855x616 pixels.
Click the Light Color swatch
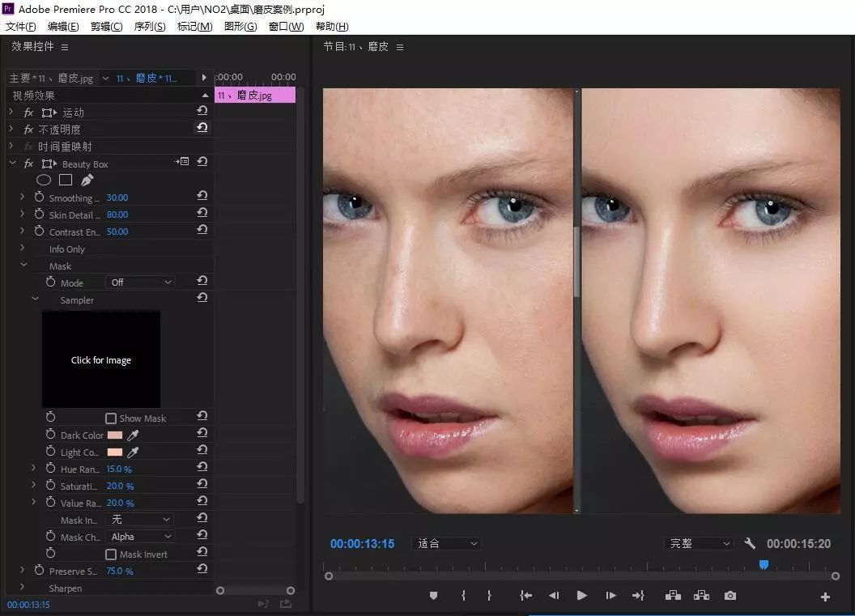pyautogui.click(x=114, y=452)
